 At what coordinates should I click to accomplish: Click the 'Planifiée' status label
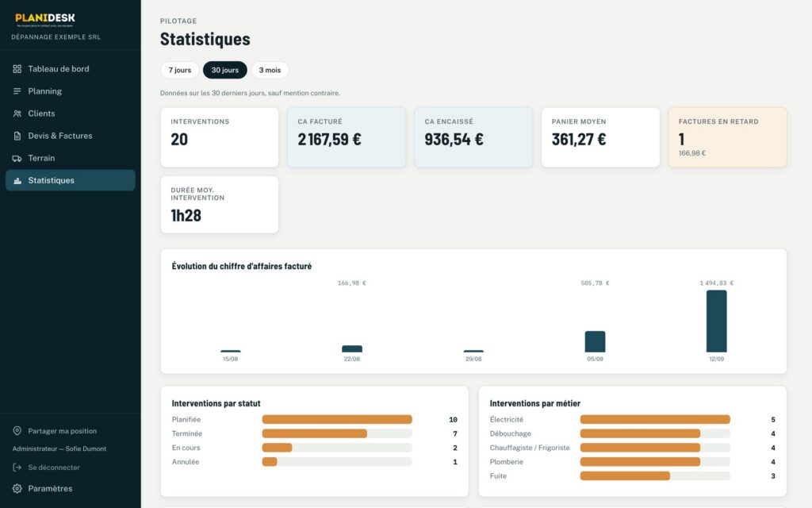point(186,419)
